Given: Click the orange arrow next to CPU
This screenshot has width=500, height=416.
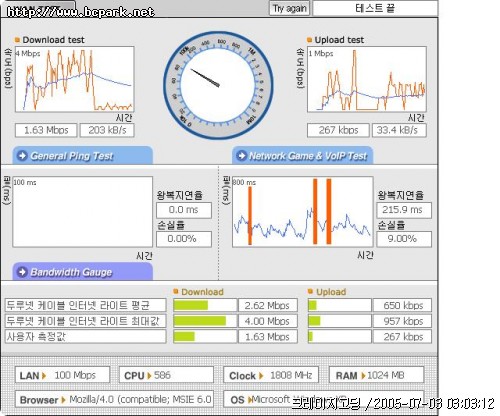Looking at the screenshot, I should point(149,376).
